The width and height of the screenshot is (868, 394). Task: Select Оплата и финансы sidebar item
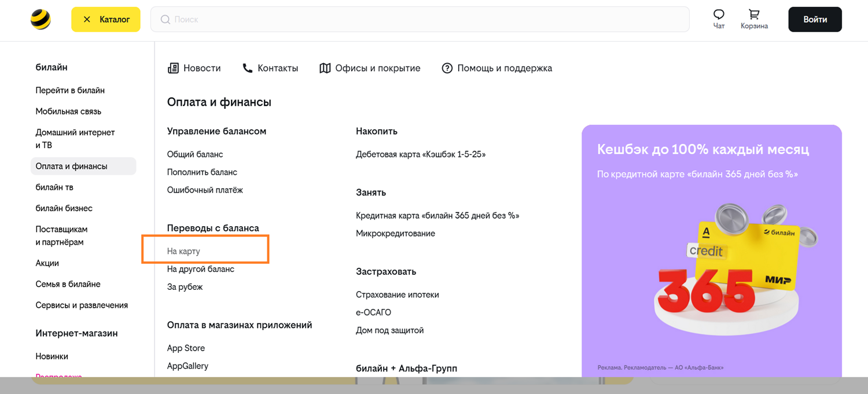pos(83,166)
